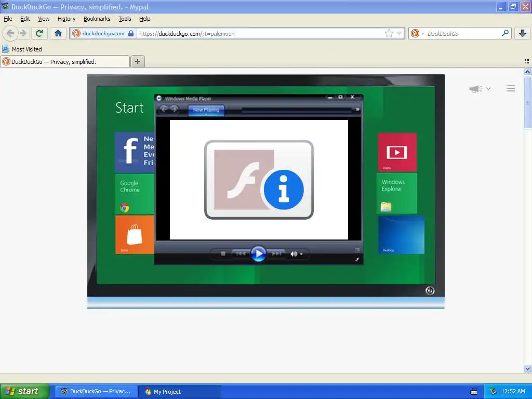Go forward with the browser forward arrow
Viewport: 532px width, 399px height.
pos(23,33)
